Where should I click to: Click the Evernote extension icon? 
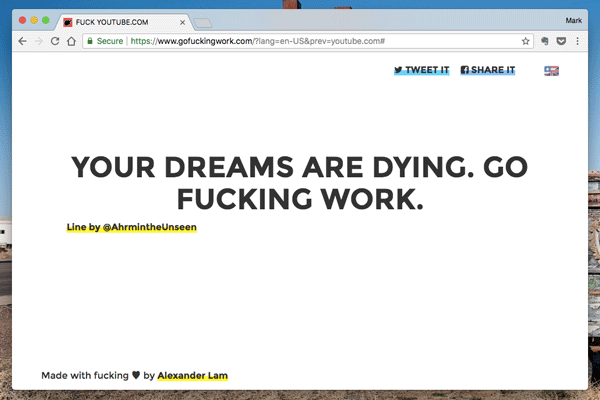545,41
